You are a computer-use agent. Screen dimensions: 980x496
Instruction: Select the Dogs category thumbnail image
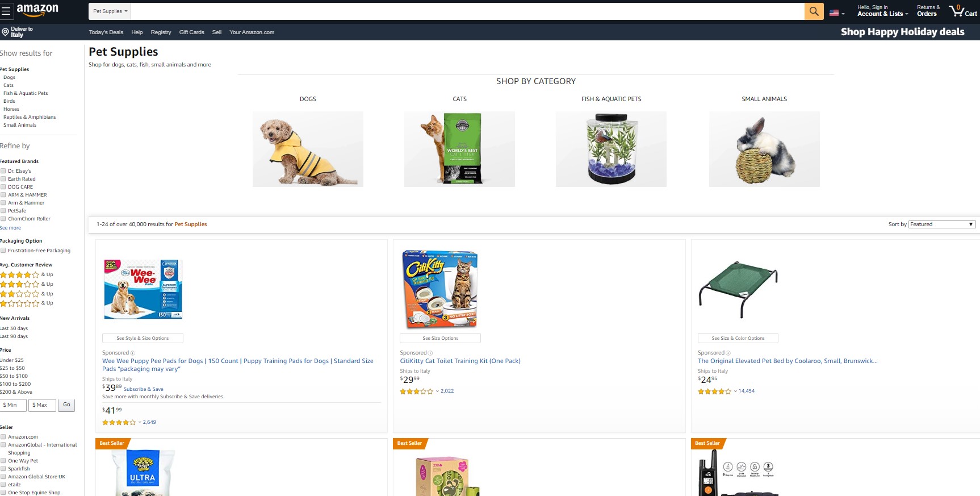[x=308, y=149]
